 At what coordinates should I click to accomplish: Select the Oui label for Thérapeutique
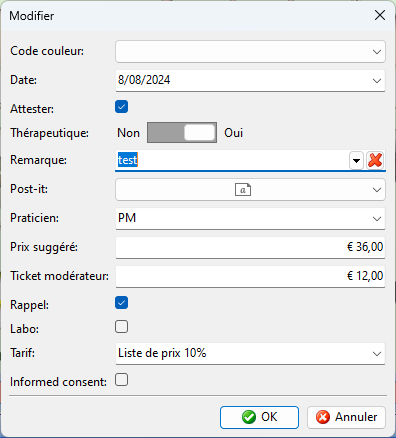click(x=233, y=133)
